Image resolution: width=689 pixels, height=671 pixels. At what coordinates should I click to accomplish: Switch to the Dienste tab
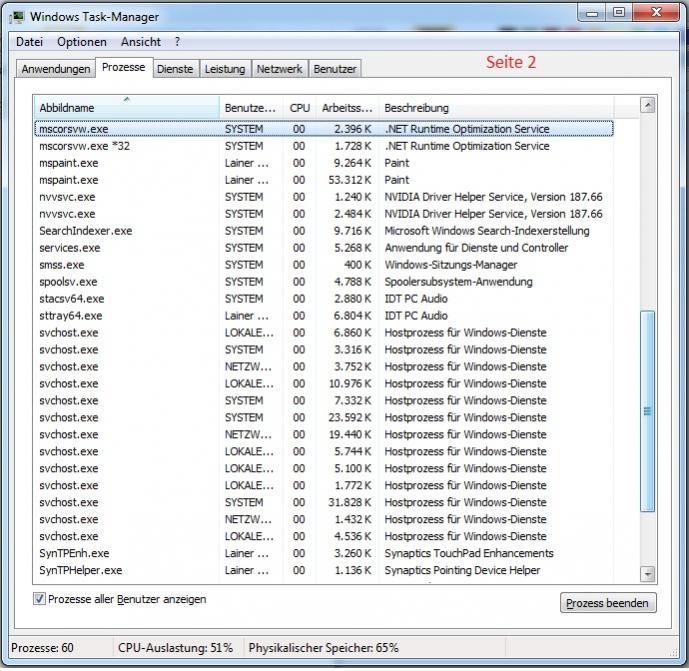click(x=175, y=69)
